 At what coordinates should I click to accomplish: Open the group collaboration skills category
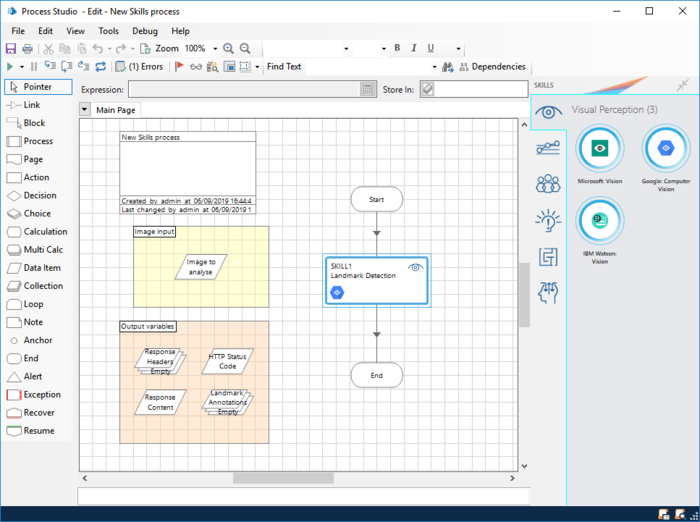tap(548, 183)
